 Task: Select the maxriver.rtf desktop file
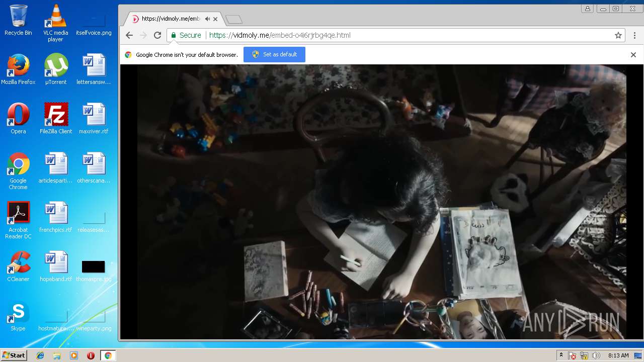click(x=94, y=119)
